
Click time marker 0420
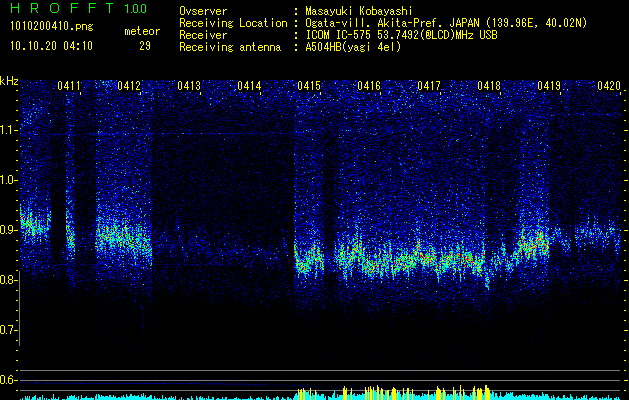click(x=609, y=85)
